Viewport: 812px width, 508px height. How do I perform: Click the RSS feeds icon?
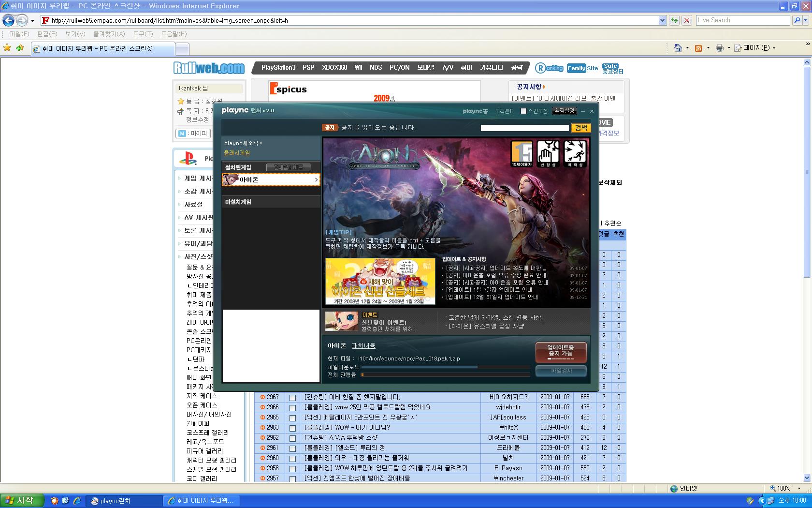click(698, 48)
